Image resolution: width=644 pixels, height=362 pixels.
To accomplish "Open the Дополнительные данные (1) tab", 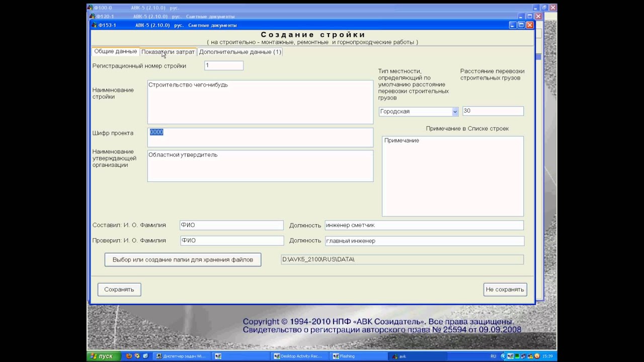I will tap(240, 52).
